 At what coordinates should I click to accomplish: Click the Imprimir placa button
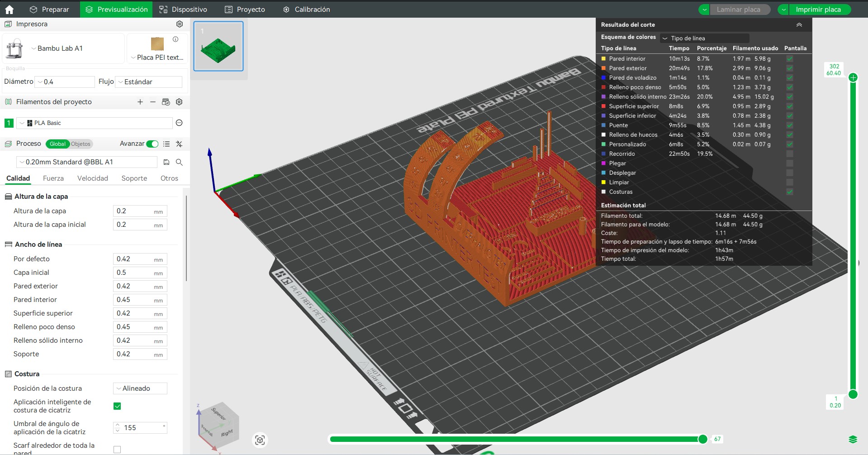point(818,10)
